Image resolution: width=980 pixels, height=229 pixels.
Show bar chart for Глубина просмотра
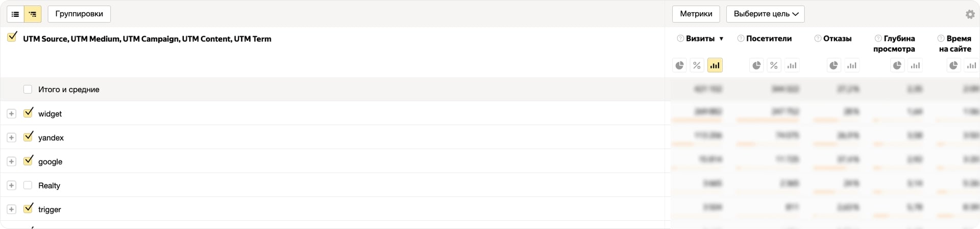pos(915,65)
